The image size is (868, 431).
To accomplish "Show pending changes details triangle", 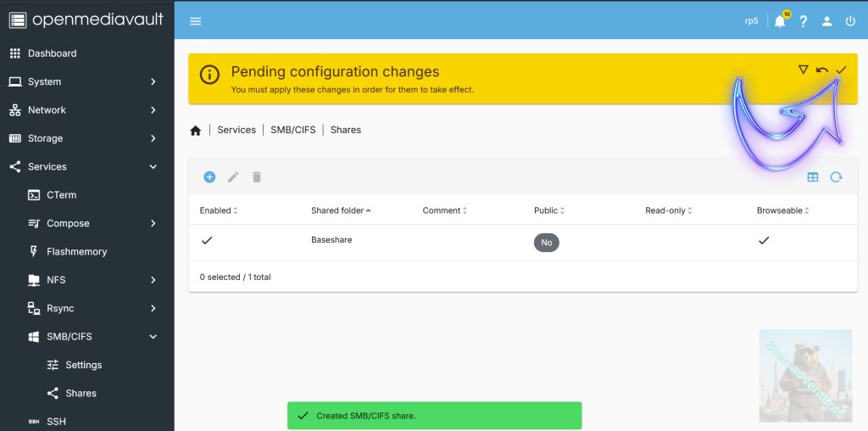I will (x=803, y=70).
